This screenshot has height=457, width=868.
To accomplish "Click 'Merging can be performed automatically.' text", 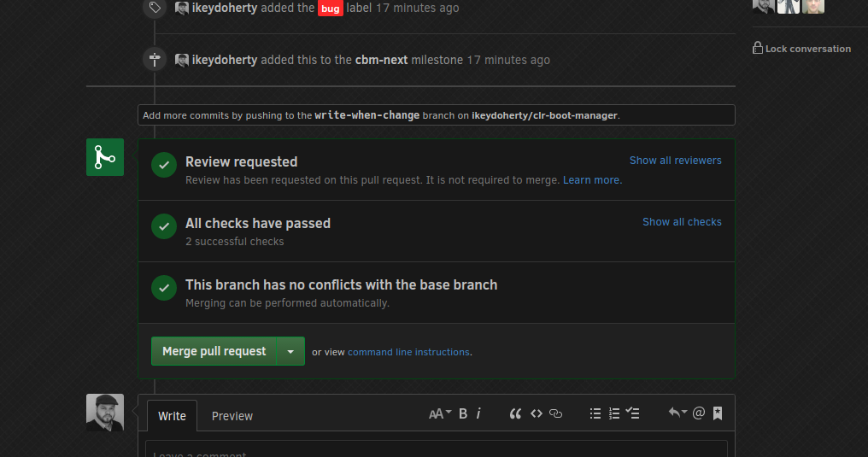I will point(287,302).
